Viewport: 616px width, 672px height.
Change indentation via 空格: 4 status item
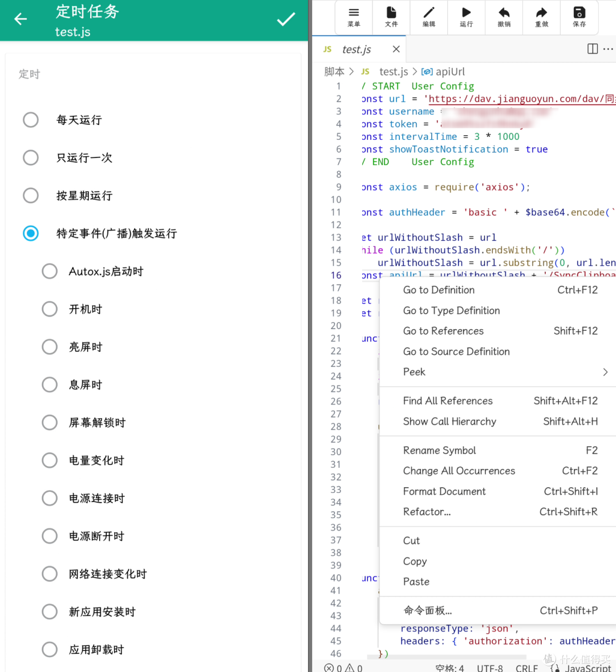pos(449,667)
